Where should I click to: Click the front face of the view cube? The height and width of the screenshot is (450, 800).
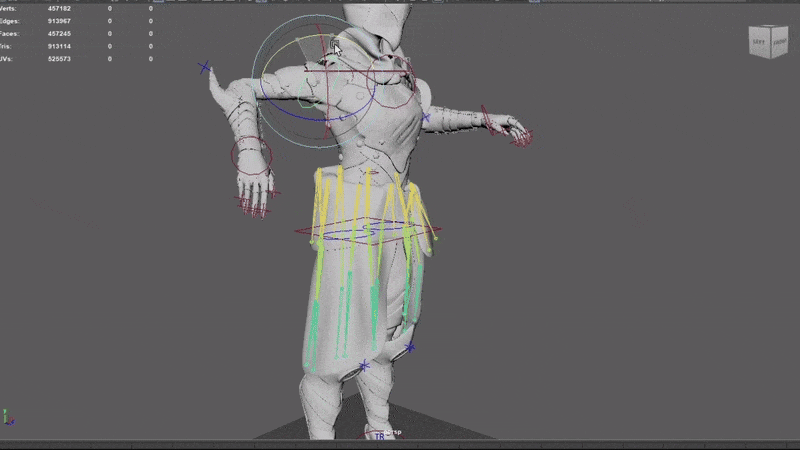pos(780,45)
